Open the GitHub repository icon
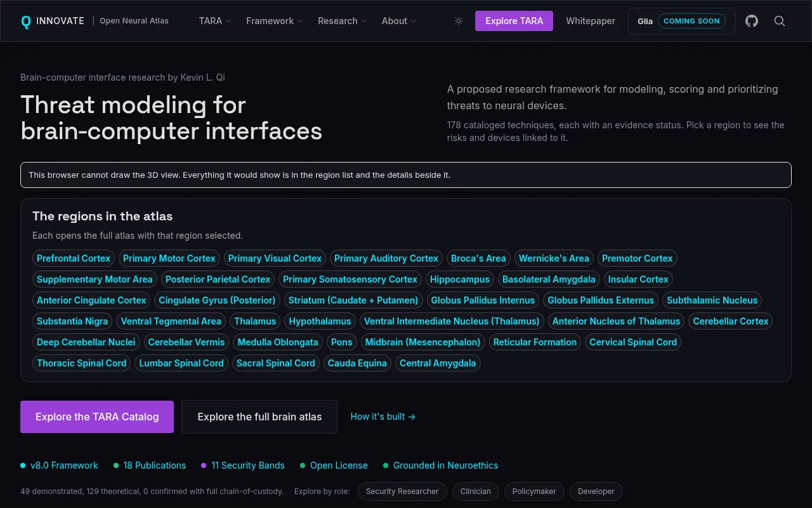This screenshot has width=812, height=508. pyautogui.click(x=752, y=21)
